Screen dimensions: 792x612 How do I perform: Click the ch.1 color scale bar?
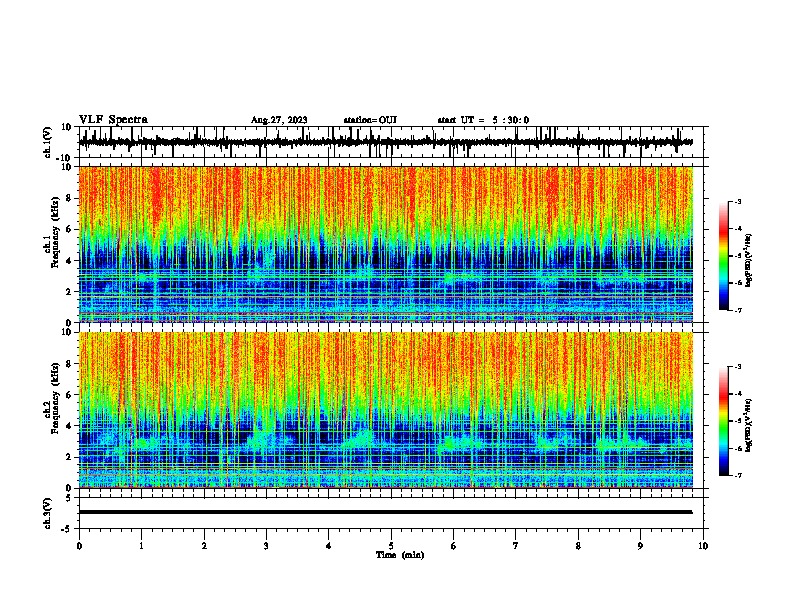724,256
